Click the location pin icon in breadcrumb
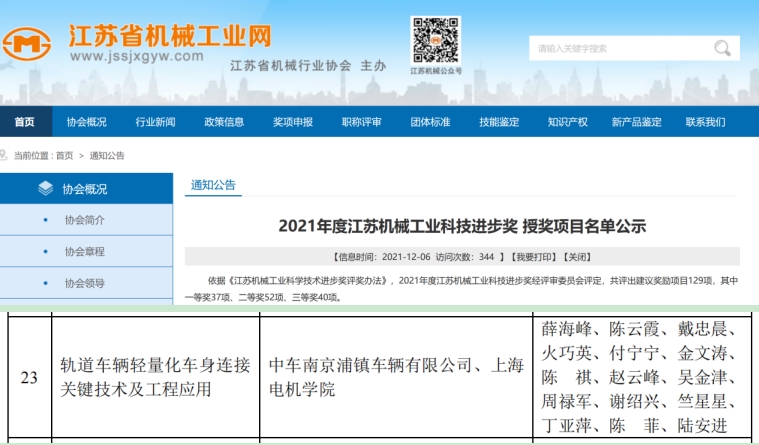Image resolution: width=759 pixels, height=445 pixels. pos(7,156)
